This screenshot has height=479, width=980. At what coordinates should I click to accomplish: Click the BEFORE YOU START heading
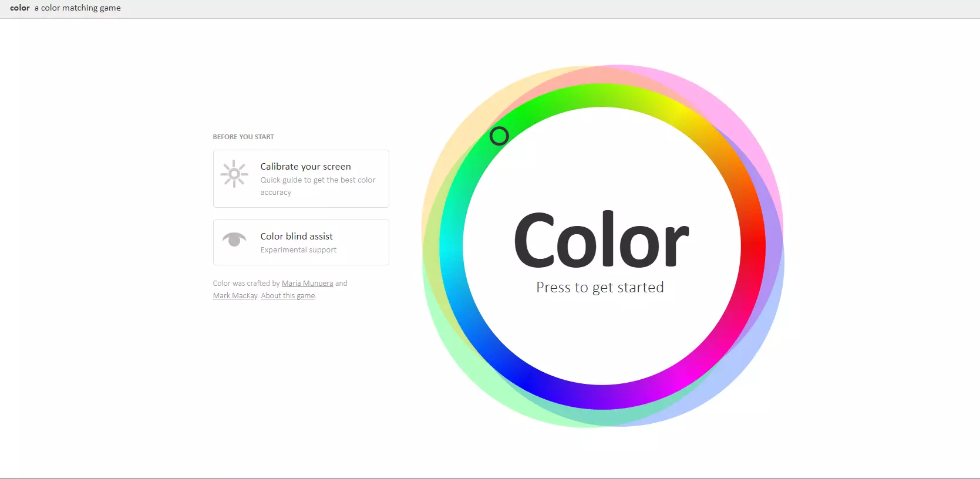[243, 137]
